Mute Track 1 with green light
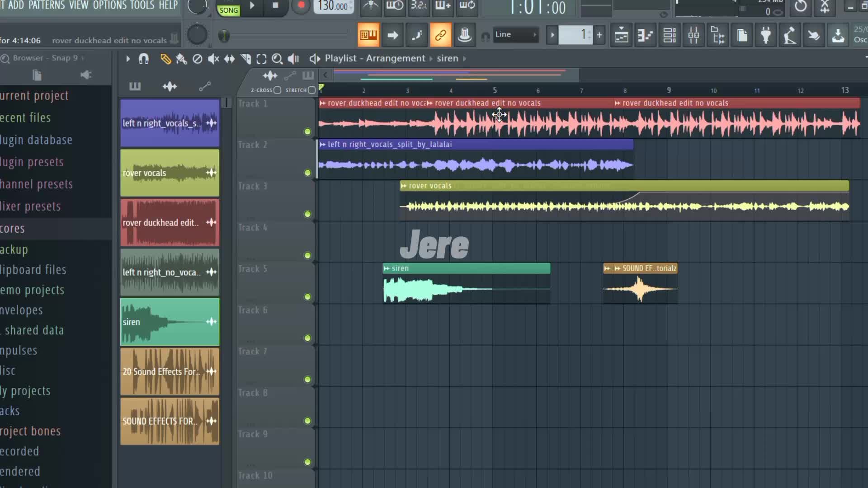868x488 pixels. [307, 131]
